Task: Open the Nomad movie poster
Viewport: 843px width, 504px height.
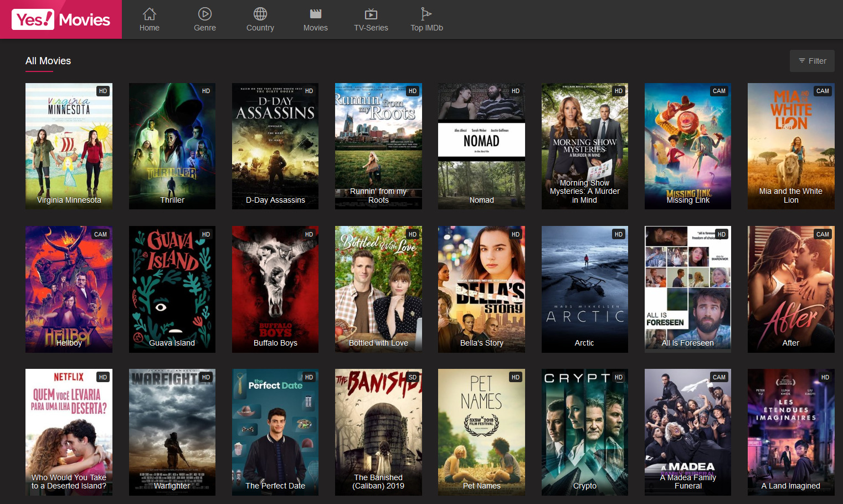Action: [x=481, y=146]
